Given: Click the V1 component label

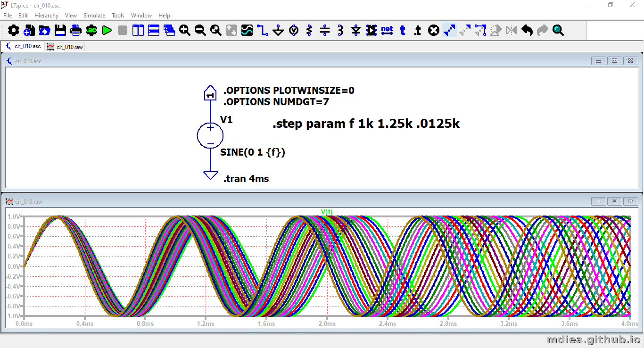Looking at the screenshot, I should [x=226, y=120].
